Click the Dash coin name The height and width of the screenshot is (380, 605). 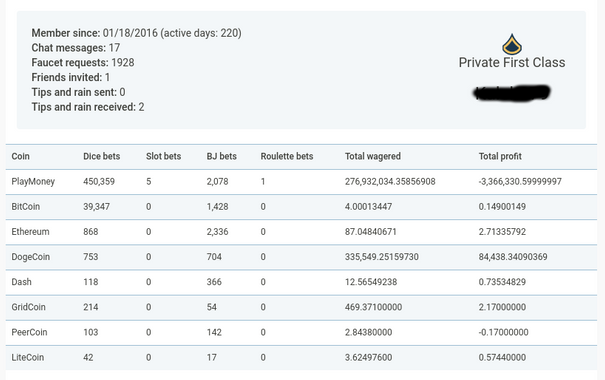pyautogui.click(x=21, y=282)
